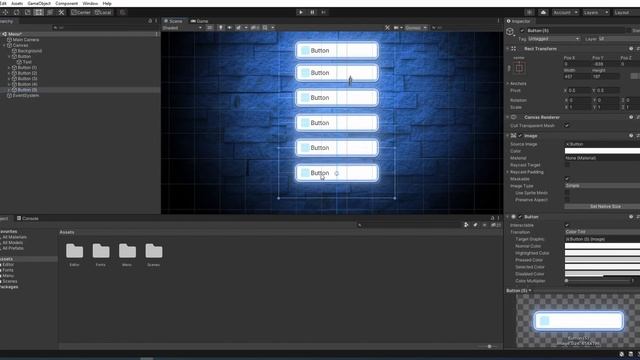Toggle Use Sprite Mesh checkbox
Viewport: 640px width, 360px height.
pyautogui.click(x=567, y=193)
